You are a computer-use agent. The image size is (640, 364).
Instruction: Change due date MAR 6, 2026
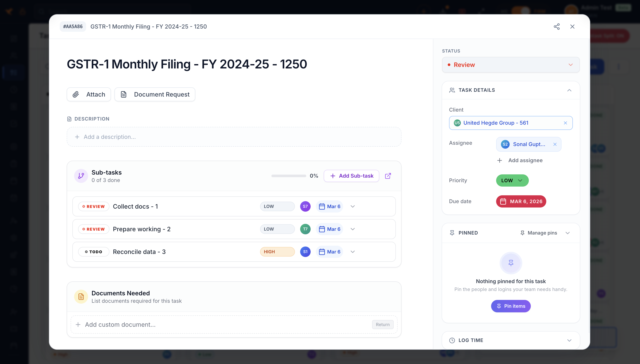[x=521, y=201]
